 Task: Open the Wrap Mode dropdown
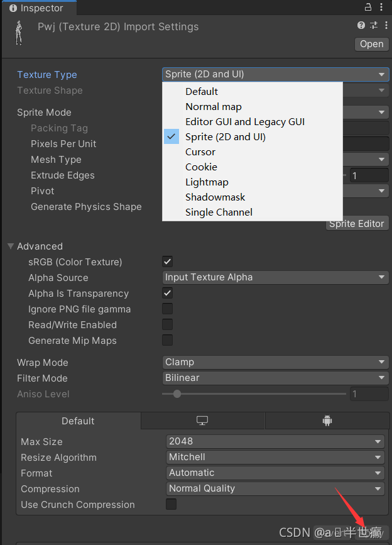(275, 362)
